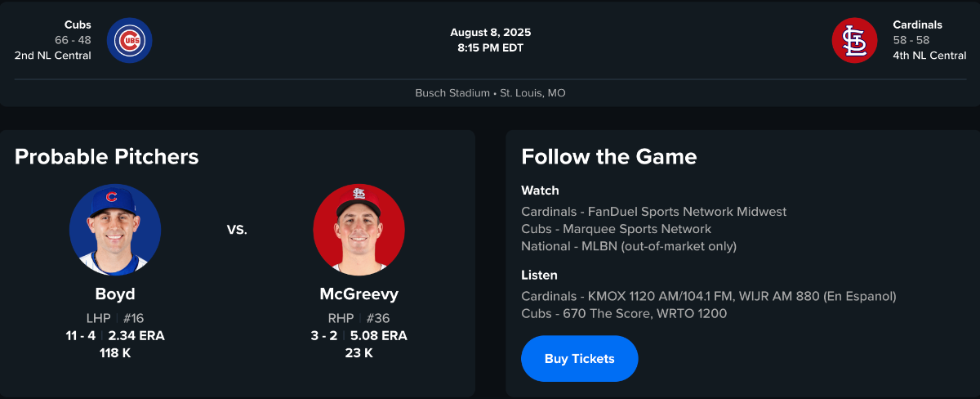Open McGreevy's pitcher headshot photo

point(359,230)
